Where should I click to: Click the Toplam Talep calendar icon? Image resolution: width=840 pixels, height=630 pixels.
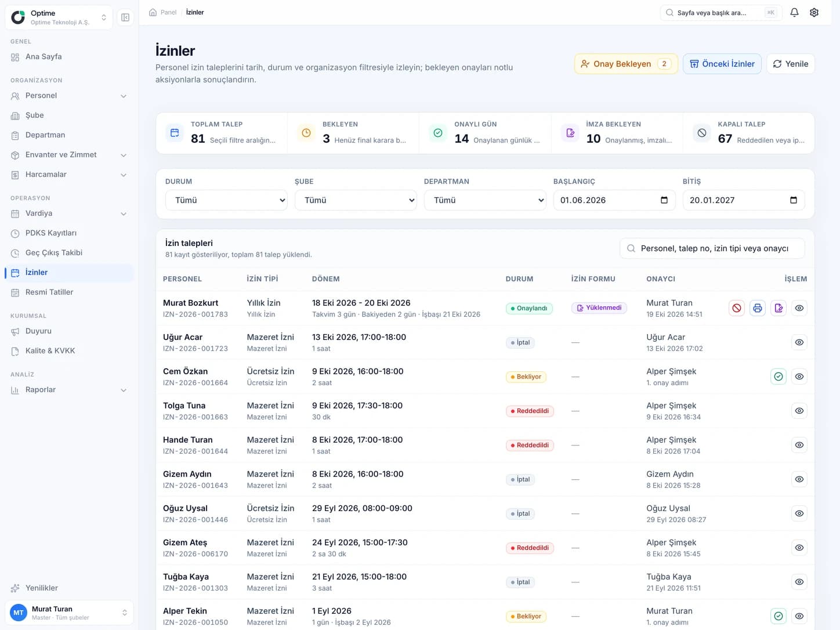pyautogui.click(x=175, y=133)
